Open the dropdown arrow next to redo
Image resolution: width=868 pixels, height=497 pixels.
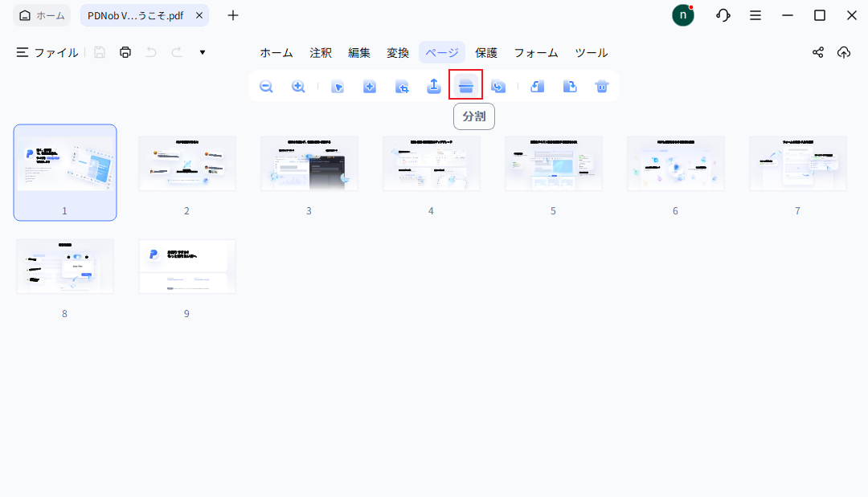pos(202,52)
